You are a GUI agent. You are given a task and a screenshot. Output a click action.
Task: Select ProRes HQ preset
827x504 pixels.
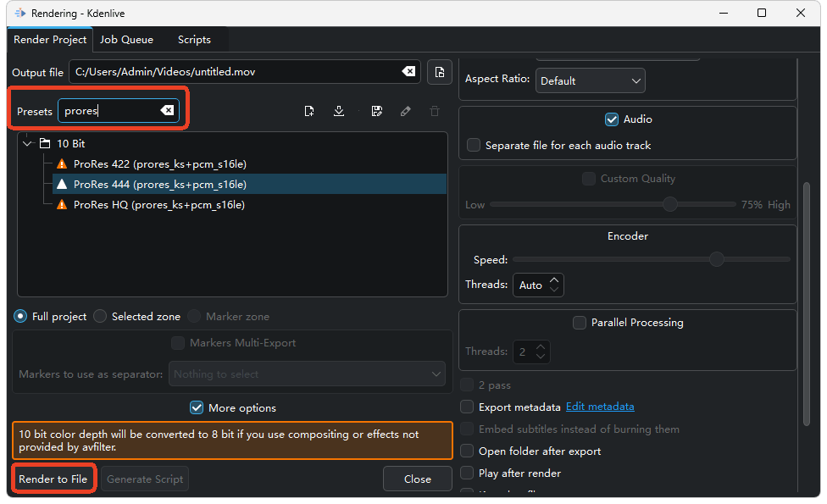[x=158, y=204]
